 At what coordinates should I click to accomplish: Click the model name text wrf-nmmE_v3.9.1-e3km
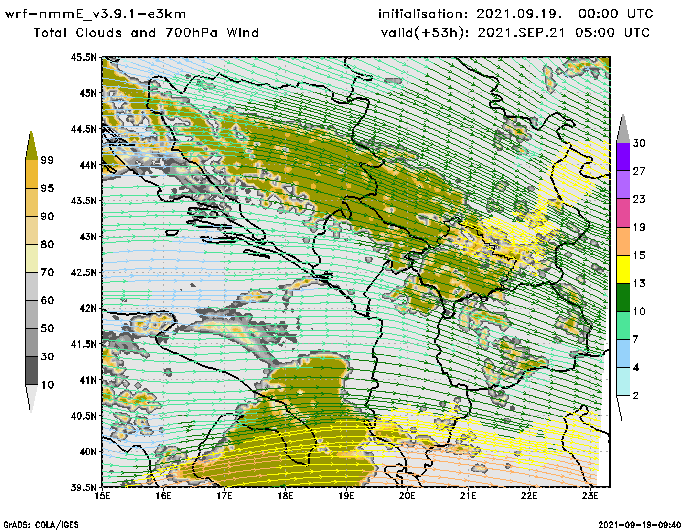tap(95, 14)
